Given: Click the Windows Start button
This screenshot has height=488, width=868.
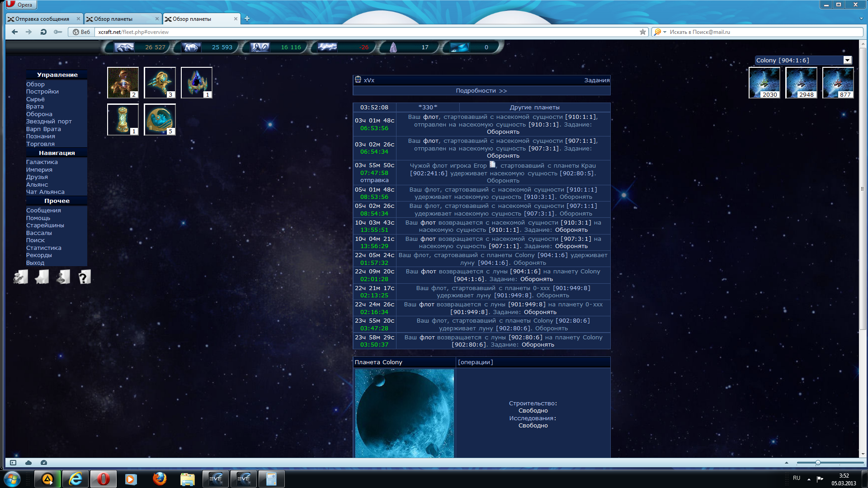Looking at the screenshot, I should click(x=12, y=479).
